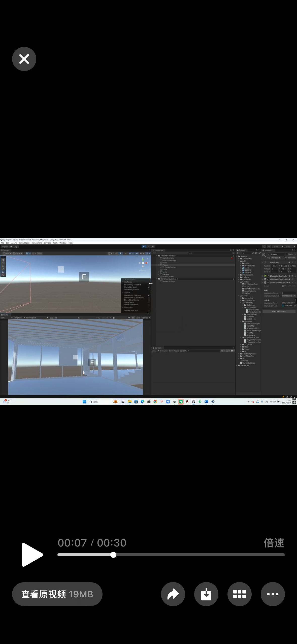Toggle the Show NavMesh checkbox

point(149,287)
